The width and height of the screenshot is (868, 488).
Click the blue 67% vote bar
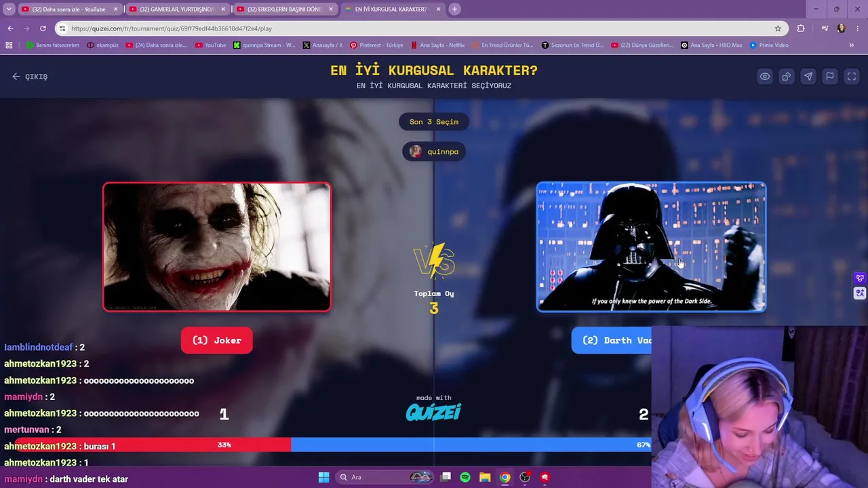tap(471, 445)
